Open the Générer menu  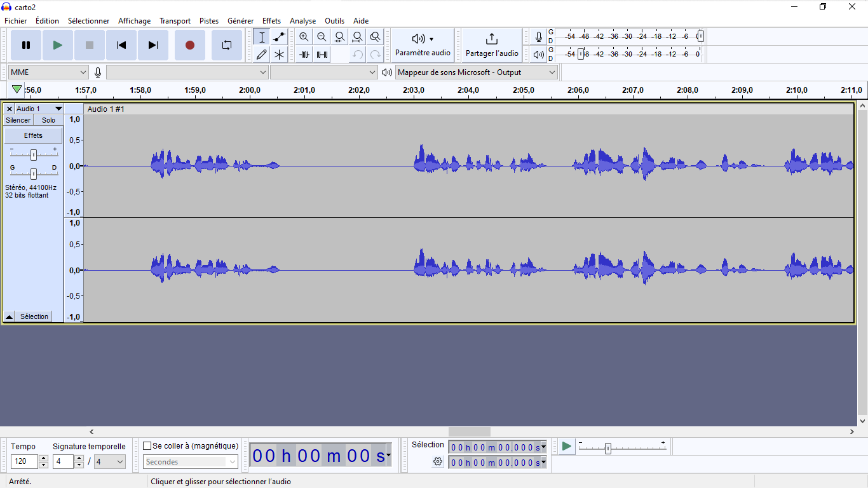tap(240, 21)
